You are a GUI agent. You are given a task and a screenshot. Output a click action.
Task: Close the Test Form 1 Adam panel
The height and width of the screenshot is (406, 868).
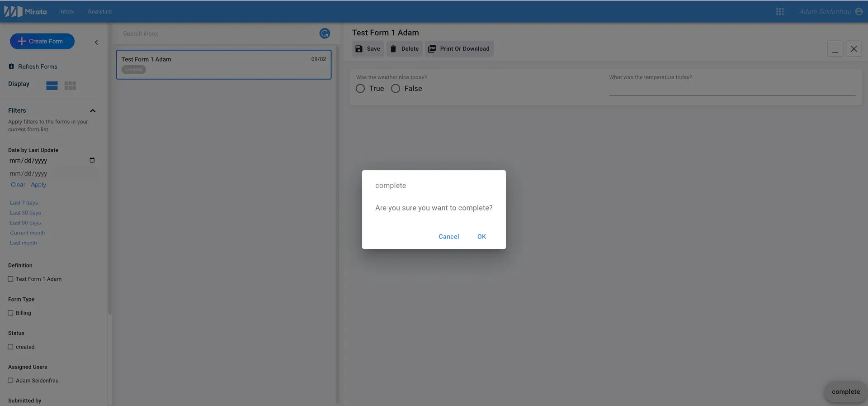pyautogui.click(x=854, y=49)
